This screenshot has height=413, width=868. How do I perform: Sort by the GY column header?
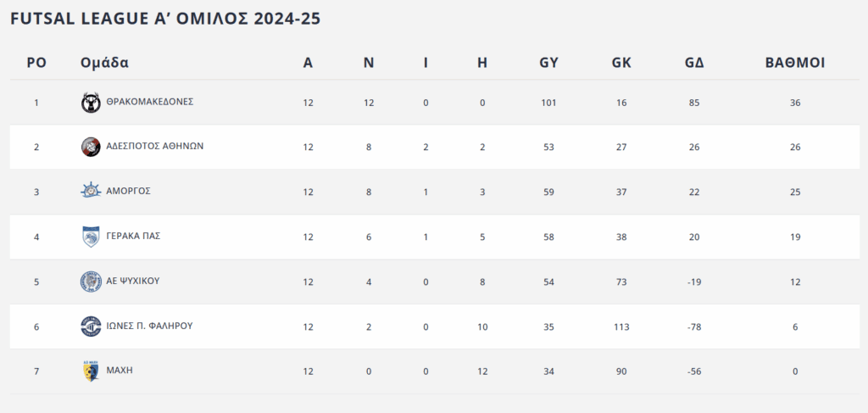548,63
